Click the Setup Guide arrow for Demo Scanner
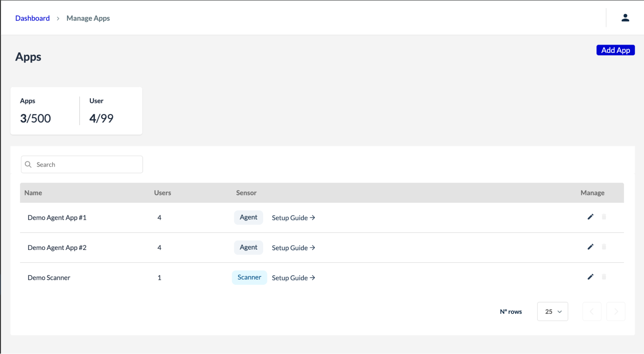 (312, 277)
